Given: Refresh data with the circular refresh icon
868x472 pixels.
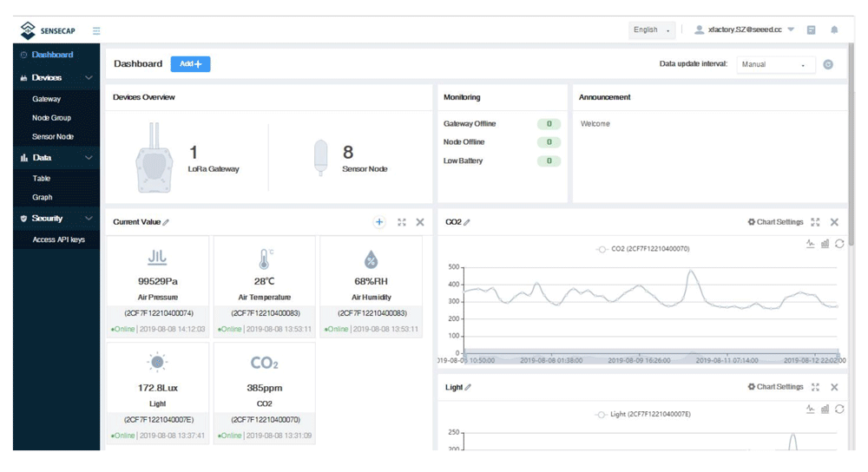Looking at the screenshot, I should pos(828,64).
